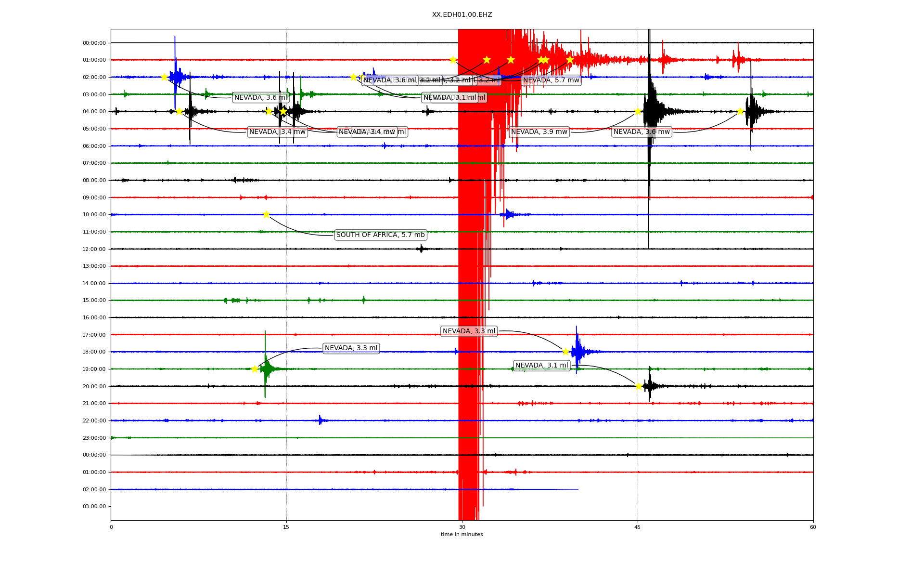Click the 45 tick label on the x-axis
This screenshot has width=924, height=578.
click(x=638, y=527)
